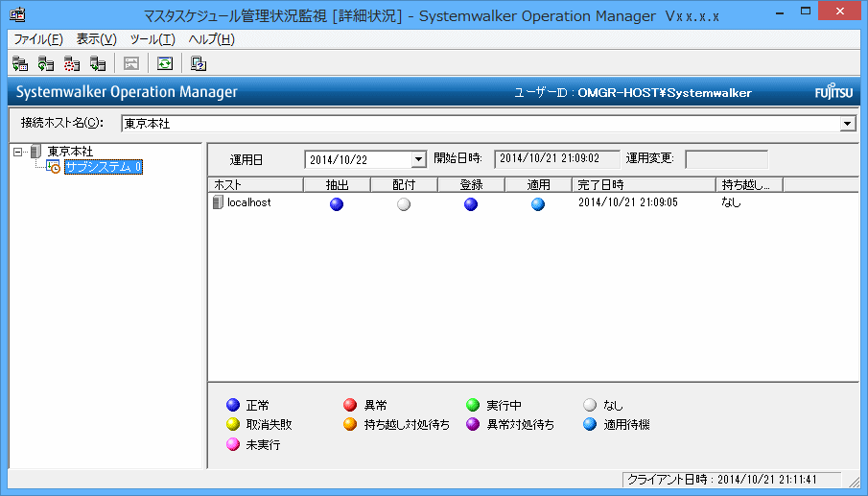Click the completion time 2014/10/21 21:09:05
868x496 pixels.
click(628, 202)
